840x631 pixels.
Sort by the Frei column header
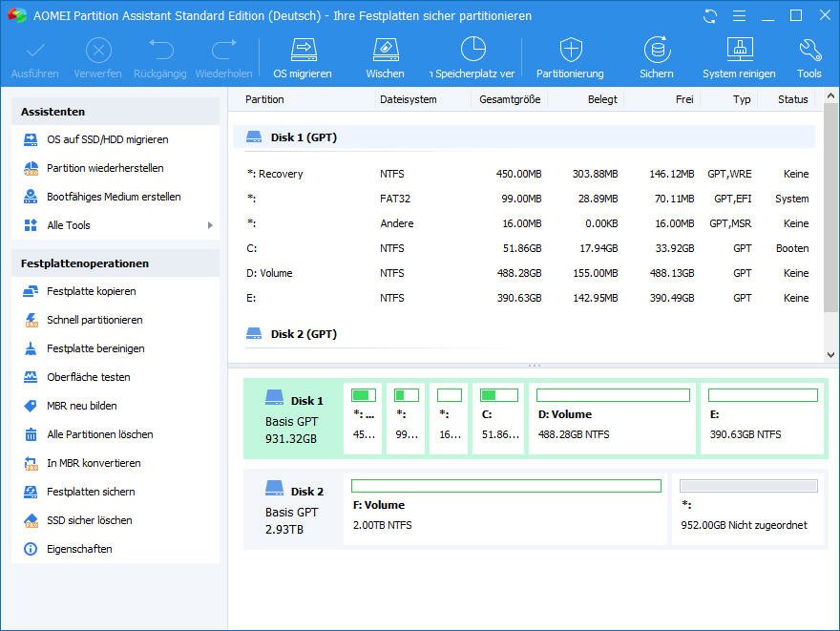click(684, 99)
